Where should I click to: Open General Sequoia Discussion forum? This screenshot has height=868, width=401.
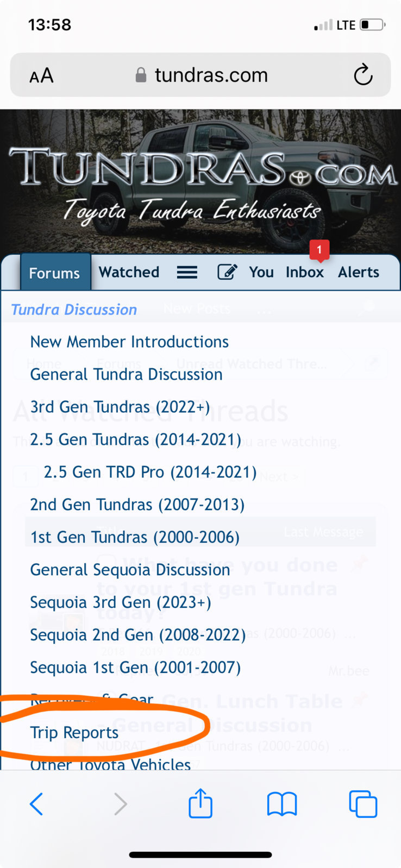(x=130, y=570)
